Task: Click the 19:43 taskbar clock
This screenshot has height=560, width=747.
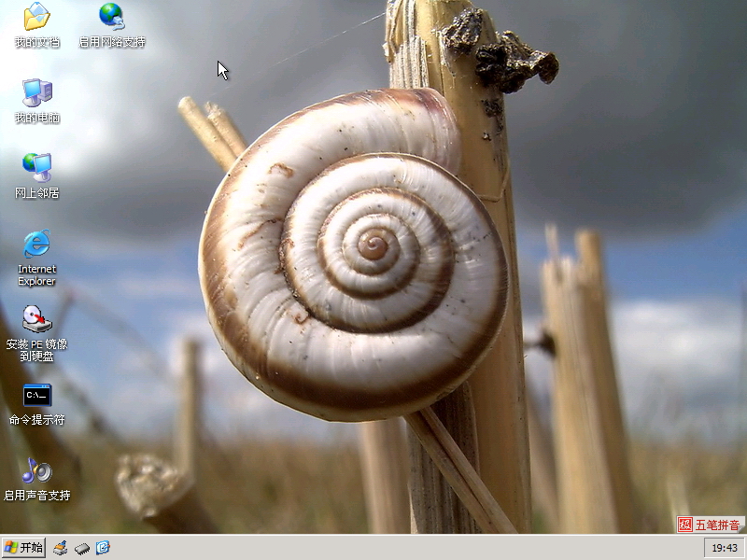Action: point(725,548)
